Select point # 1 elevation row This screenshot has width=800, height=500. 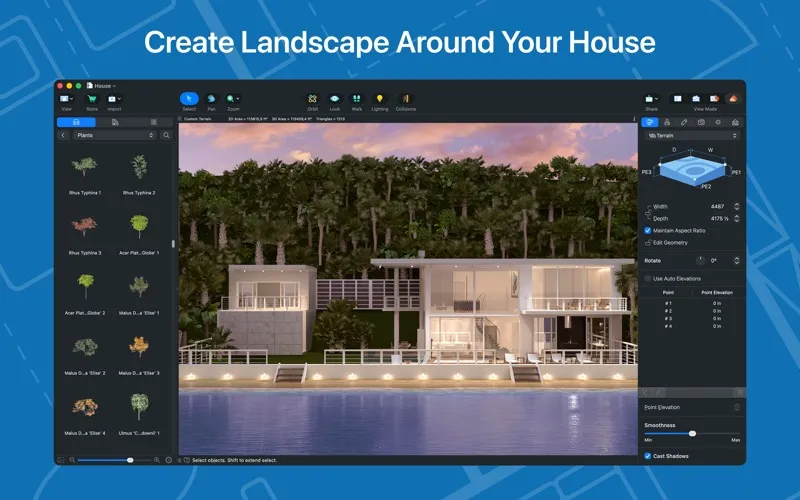[692, 303]
